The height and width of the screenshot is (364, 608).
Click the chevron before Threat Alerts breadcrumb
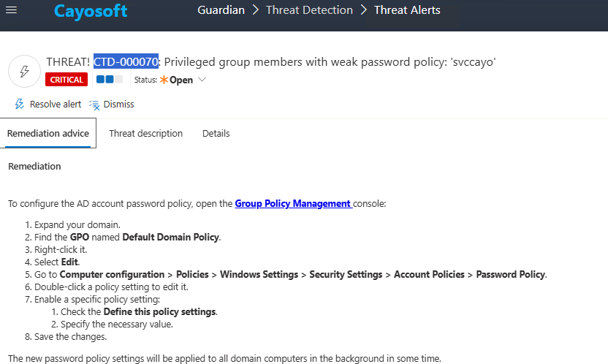coord(363,11)
